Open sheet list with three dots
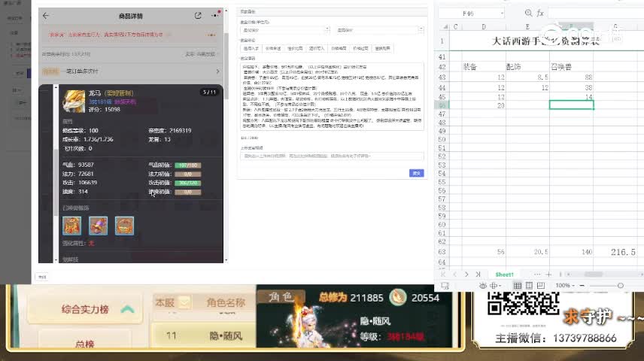The width and height of the screenshot is (644, 361). (537, 275)
